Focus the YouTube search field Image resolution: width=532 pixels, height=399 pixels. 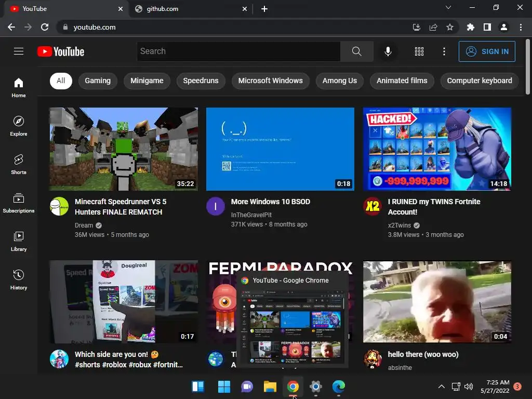coord(238,51)
